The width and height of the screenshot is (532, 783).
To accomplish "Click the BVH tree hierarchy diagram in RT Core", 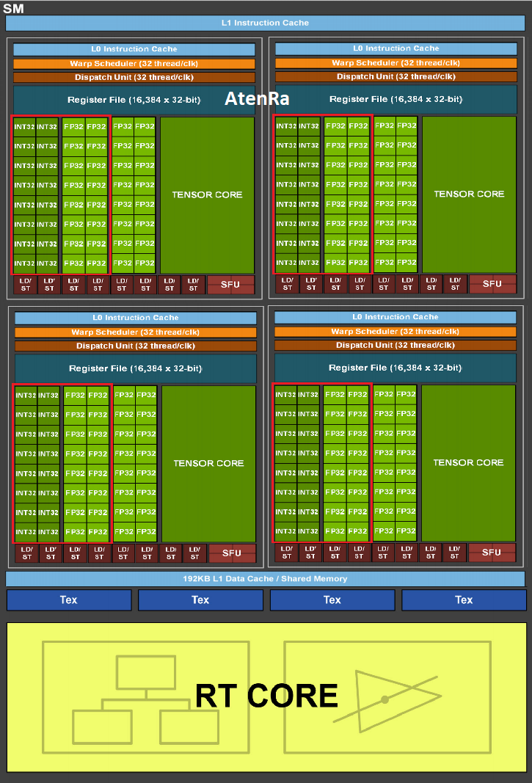I will click(146, 698).
